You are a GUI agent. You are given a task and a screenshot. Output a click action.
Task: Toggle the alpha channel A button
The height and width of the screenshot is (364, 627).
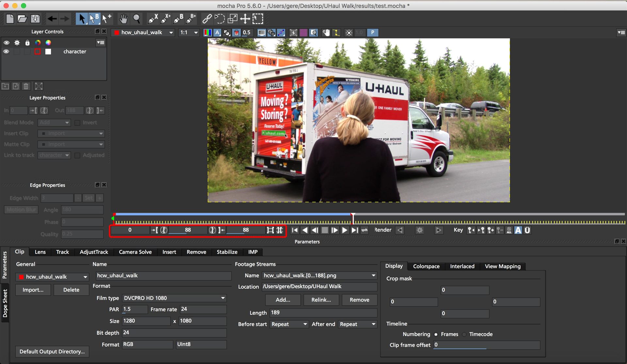pos(217,33)
